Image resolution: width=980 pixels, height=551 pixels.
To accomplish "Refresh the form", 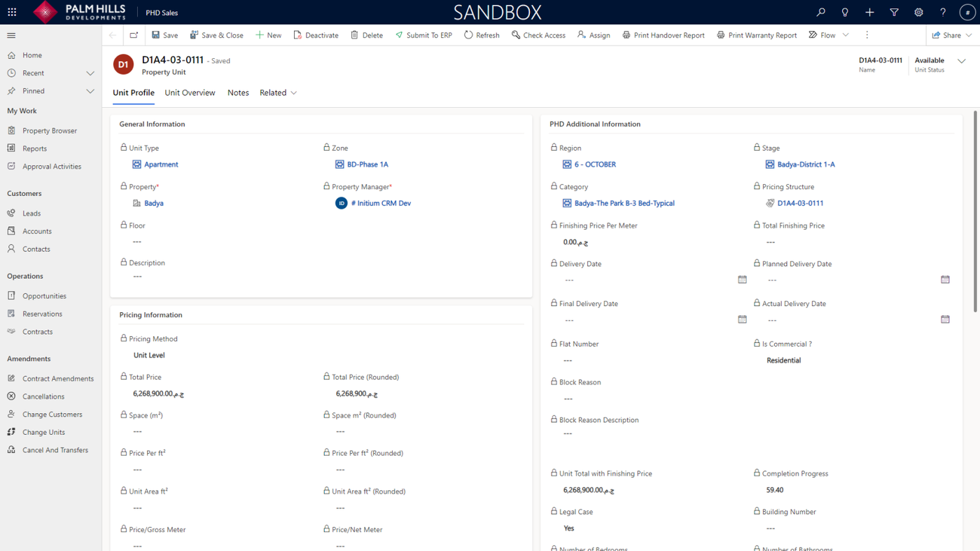I will (x=482, y=35).
